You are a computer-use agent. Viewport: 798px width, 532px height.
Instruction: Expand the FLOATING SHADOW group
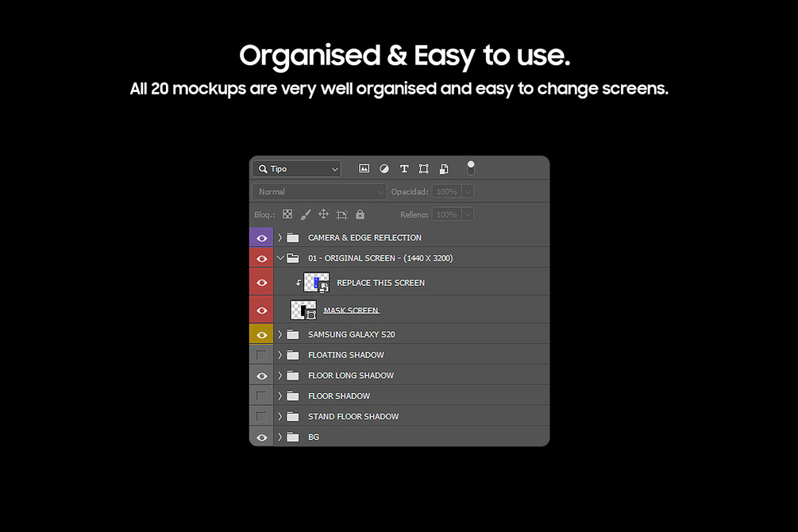pos(280,355)
